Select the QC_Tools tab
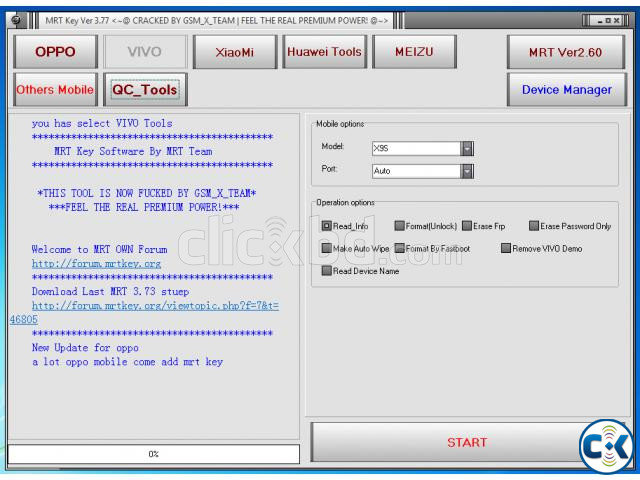The image size is (640, 480). [145, 90]
